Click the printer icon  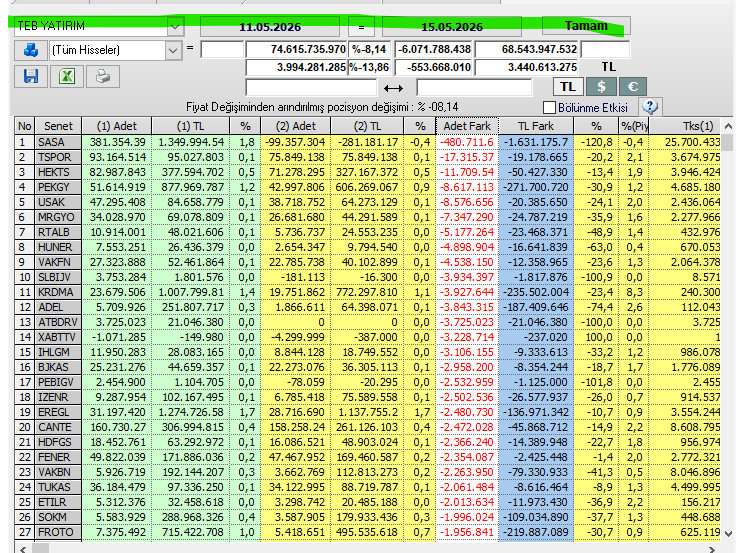point(103,76)
